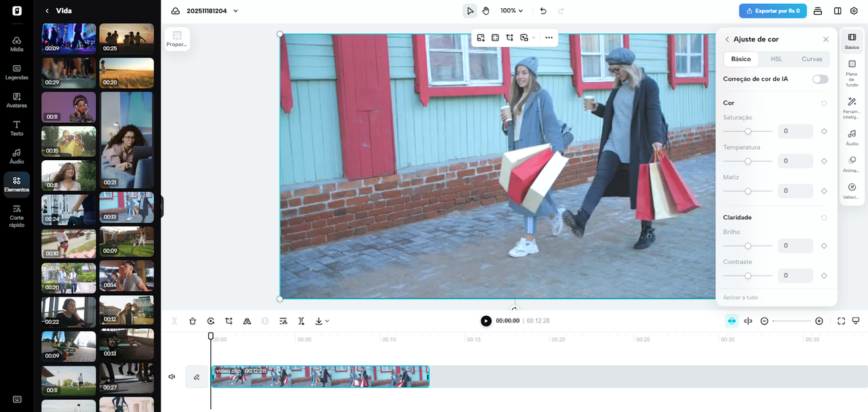Image resolution: width=868 pixels, height=412 pixels.
Task: Enable the Correção de cor de IA switch
Action: 820,79
